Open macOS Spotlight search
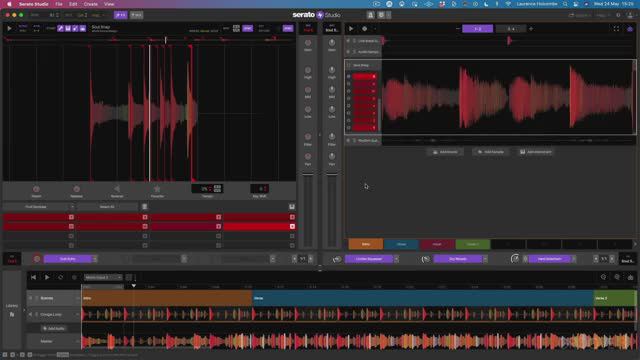This screenshot has height=360, width=640. pyautogui.click(x=565, y=4)
